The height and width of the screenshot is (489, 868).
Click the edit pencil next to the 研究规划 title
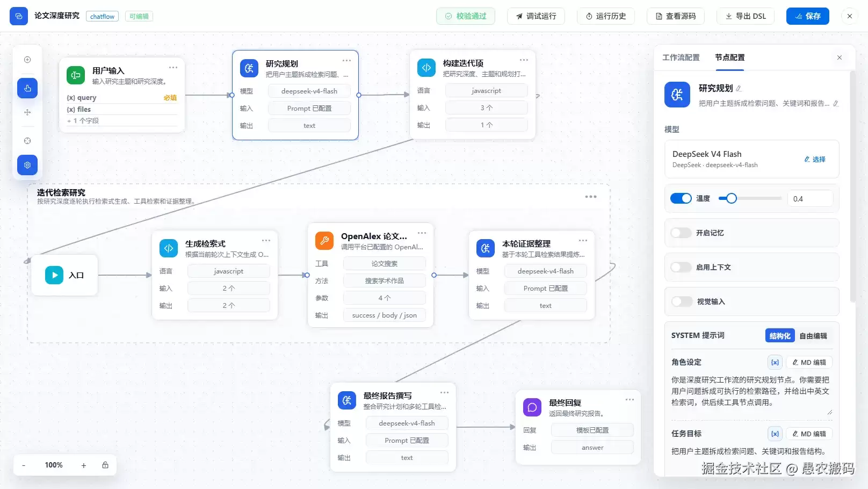739,89
